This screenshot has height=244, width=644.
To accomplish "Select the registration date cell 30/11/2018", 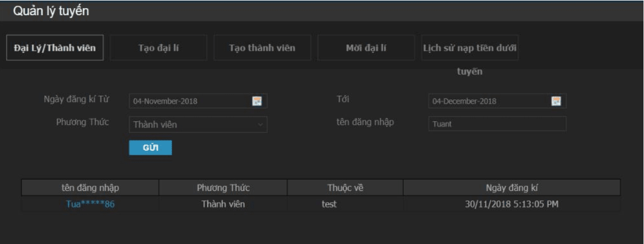I will [x=512, y=204].
